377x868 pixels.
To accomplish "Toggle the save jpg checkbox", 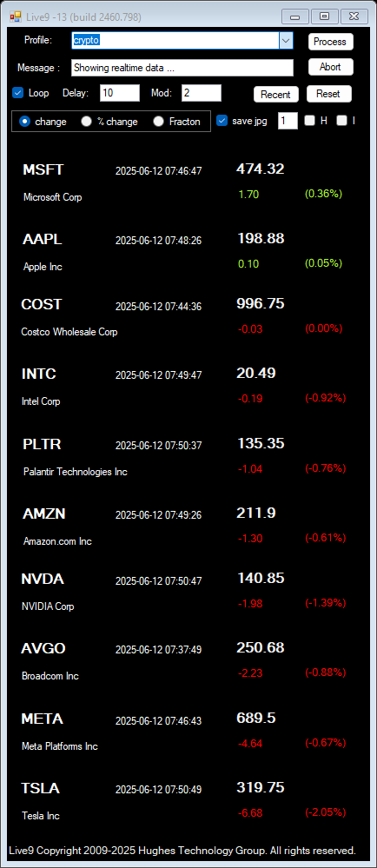I will coord(222,121).
